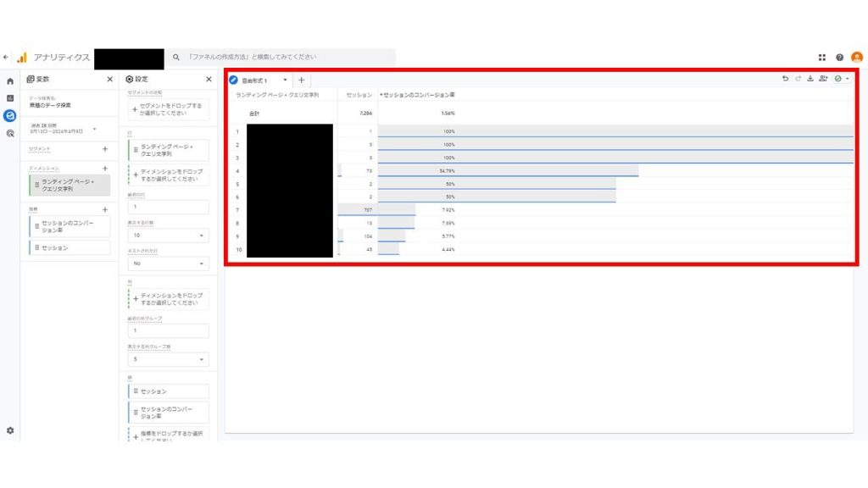
Task: Click the Analytics logo icon
Action: (x=21, y=58)
